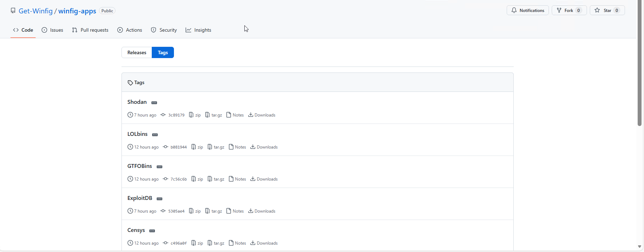Open Notes for the GTFOBins tag
This screenshot has height=252, width=644.
tap(237, 179)
